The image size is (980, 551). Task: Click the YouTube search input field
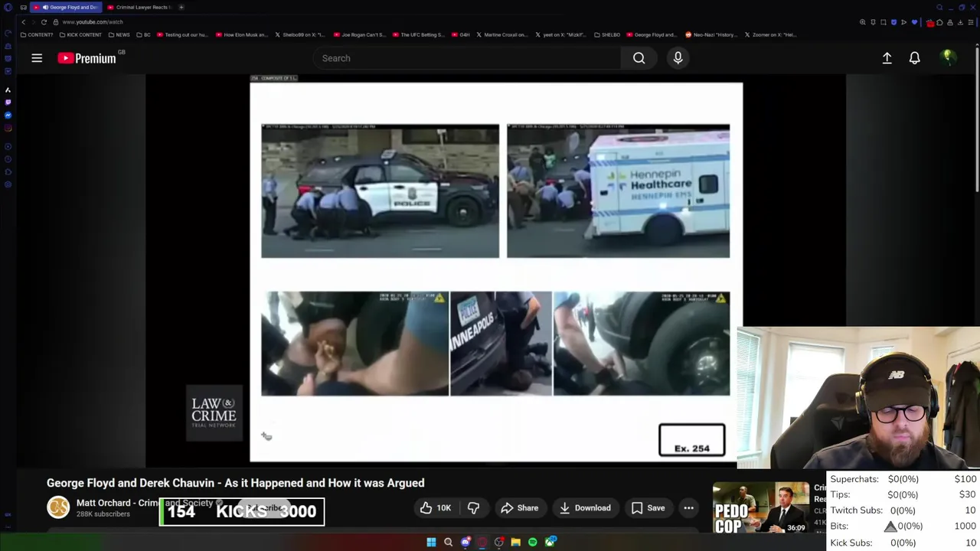tap(467, 58)
